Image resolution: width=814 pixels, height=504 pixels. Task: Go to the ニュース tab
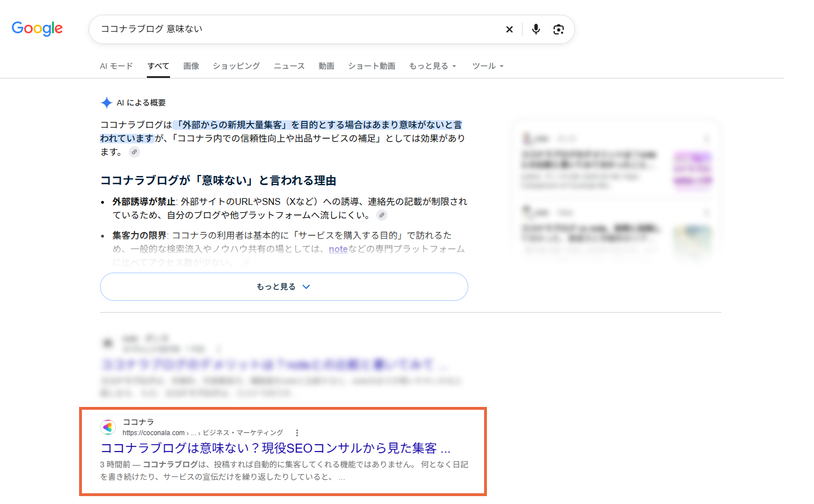pyautogui.click(x=289, y=66)
